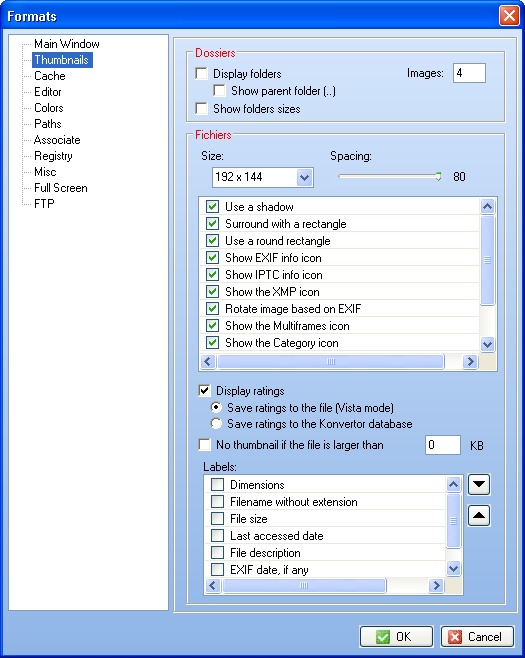Toggle Show the Category icon option
The width and height of the screenshot is (525, 658).
point(212,343)
